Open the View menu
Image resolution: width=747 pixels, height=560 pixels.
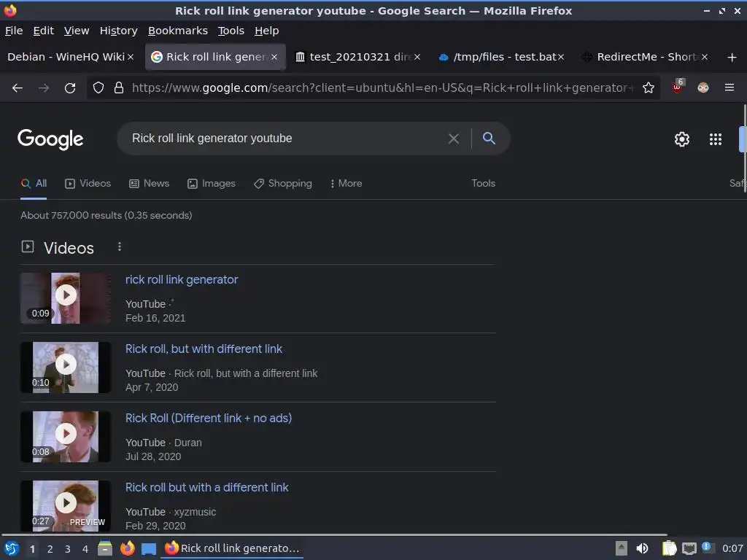[x=77, y=31]
